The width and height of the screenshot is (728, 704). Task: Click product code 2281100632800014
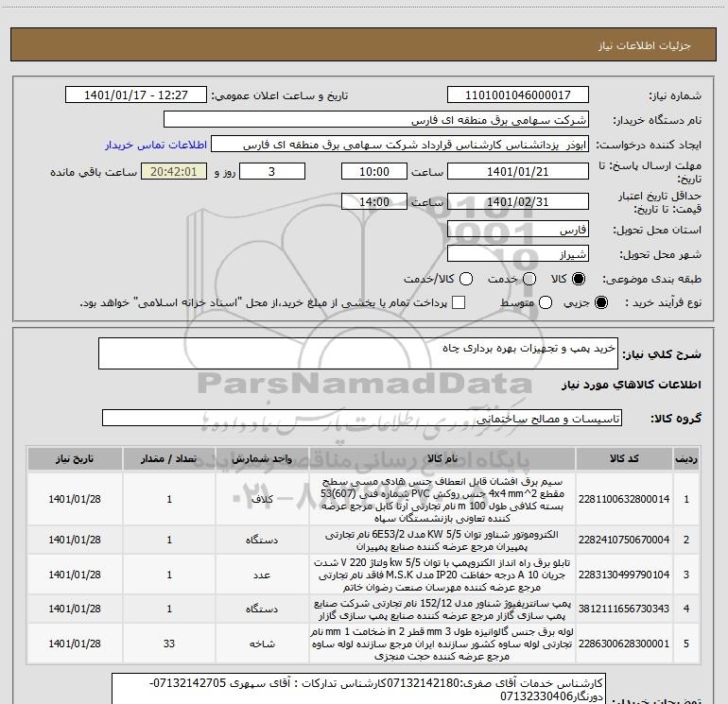coord(624,499)
